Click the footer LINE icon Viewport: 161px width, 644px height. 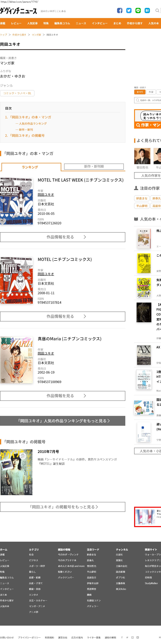click(133, 637)
